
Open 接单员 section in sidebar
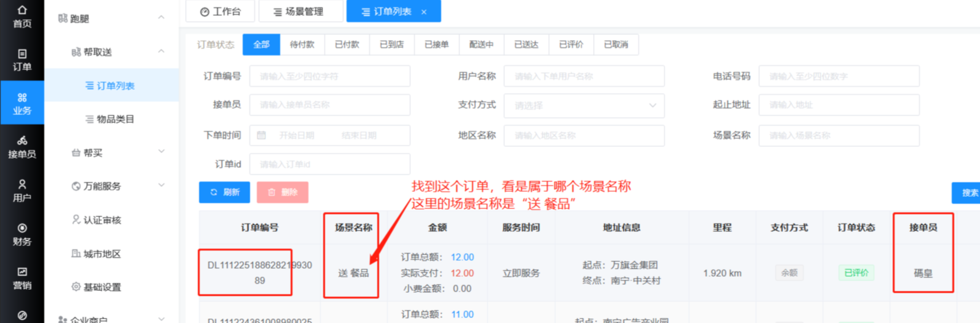[22, 147]
